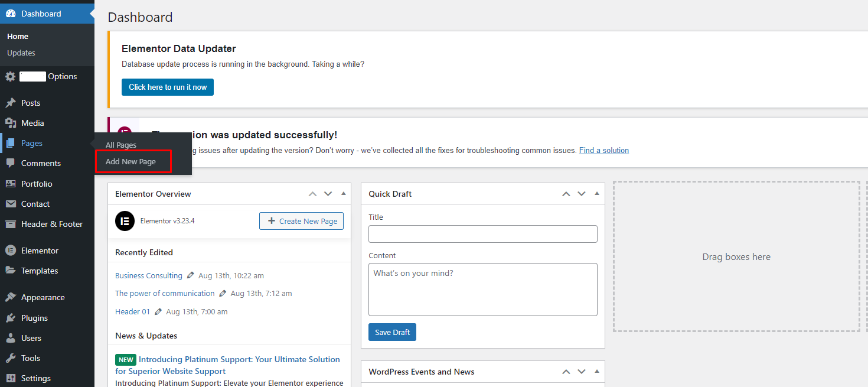Click the Create New Page button
868x387 pixels.
pos(301,221)
